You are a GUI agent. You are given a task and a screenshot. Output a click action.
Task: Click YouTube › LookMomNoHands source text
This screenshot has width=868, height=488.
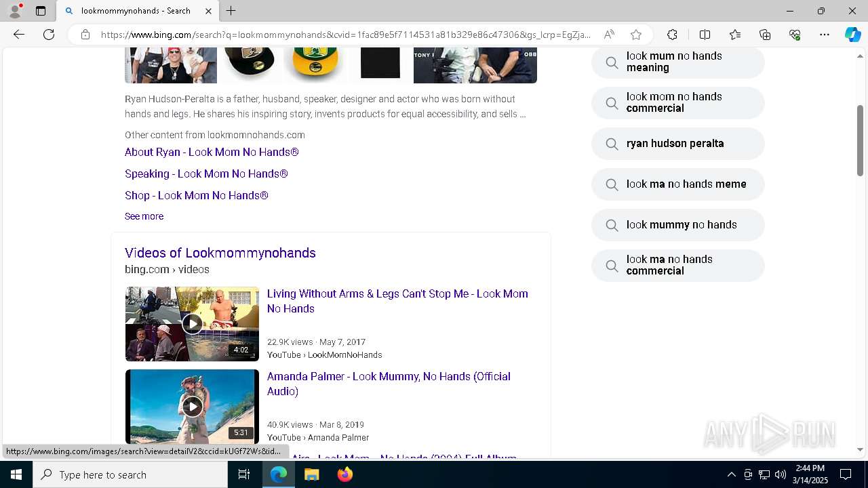pyautogui.click(x=325, y=354)
